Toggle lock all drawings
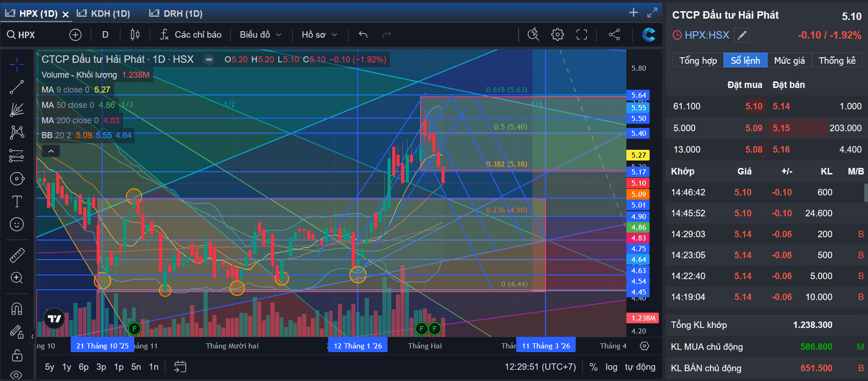 [x=17, y=355]
